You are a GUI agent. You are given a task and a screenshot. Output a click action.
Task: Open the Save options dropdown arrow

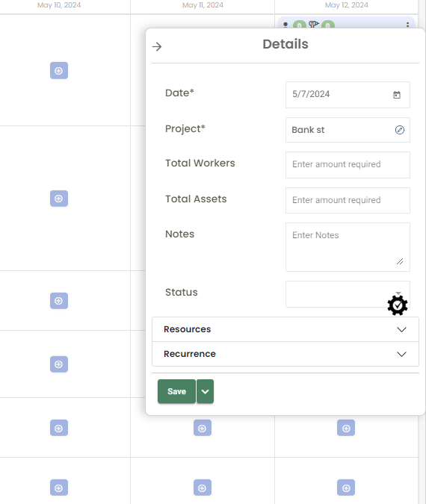pyautogui.click(x=206, y=391)
